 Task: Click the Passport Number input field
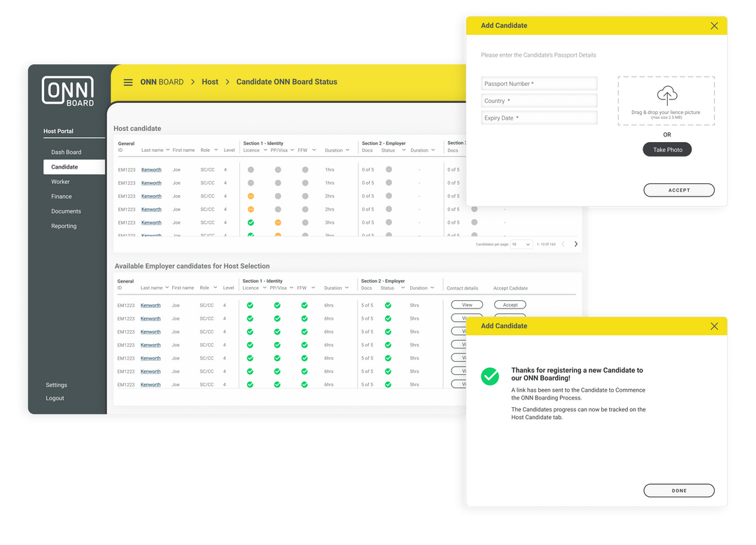[x=539, y=84]
